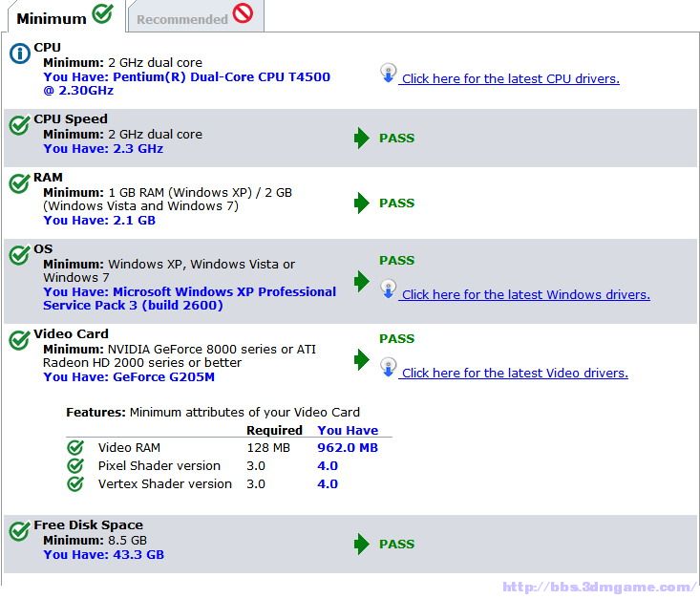The image size is (700, 599).
Task: Open the latest Video drivers link
Action: click(x=515, y=373)
